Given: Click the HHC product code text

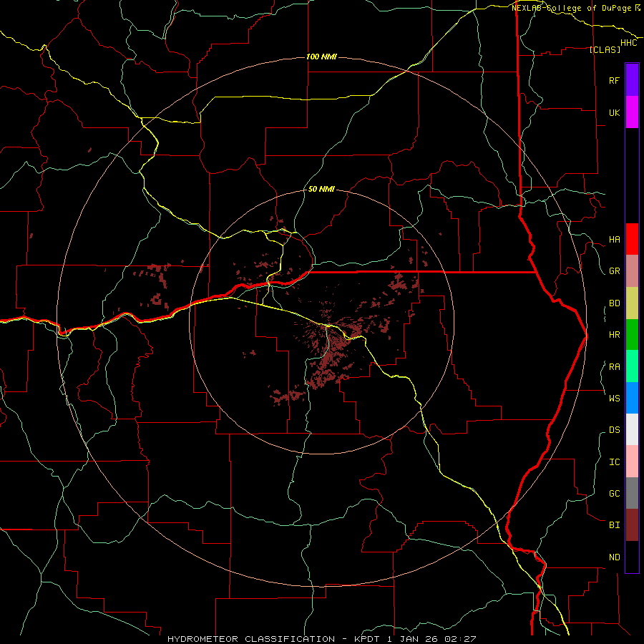Looking at the screenshot, I should tap(629, 43).
